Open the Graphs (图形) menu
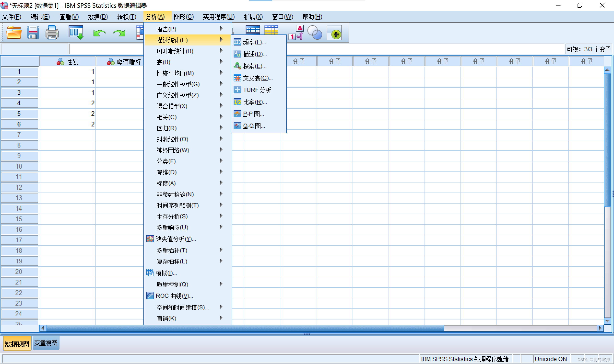 tap(183, 17)
